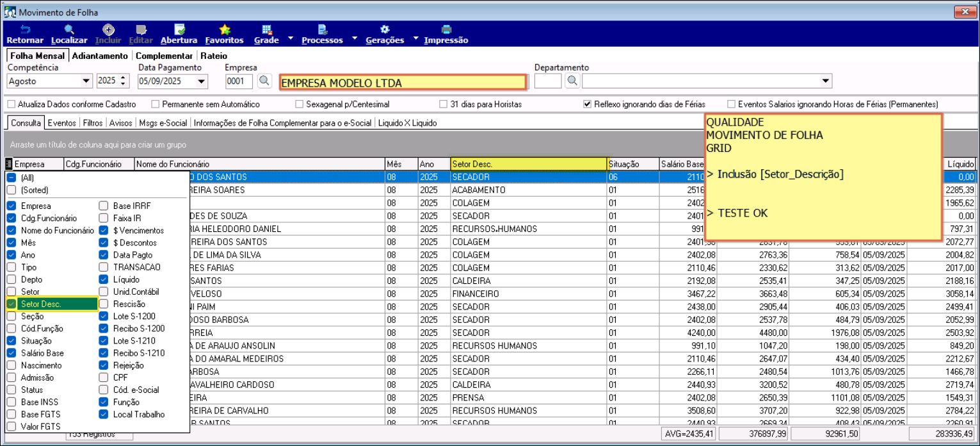Click the Grade toolbar icon
This screenshot has height=446, width=980.
(x=266, y=29)
